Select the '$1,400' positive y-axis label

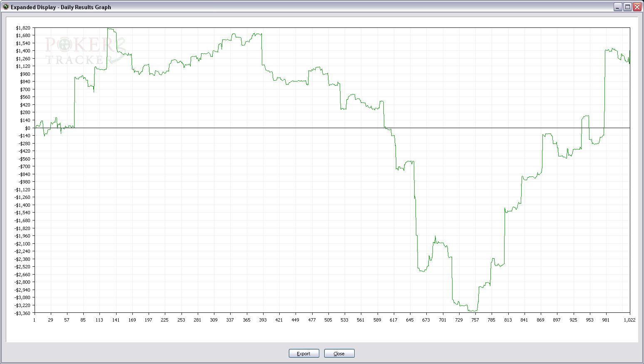click(23, 51)
